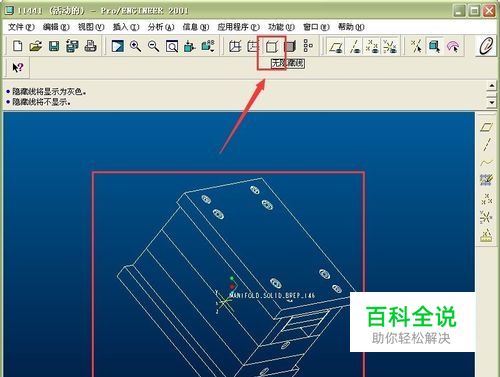The width and height of the screenshot is (500, 377).
Task: Open the 窗口 (Window) menu
Action: click(x=316, y=27)
